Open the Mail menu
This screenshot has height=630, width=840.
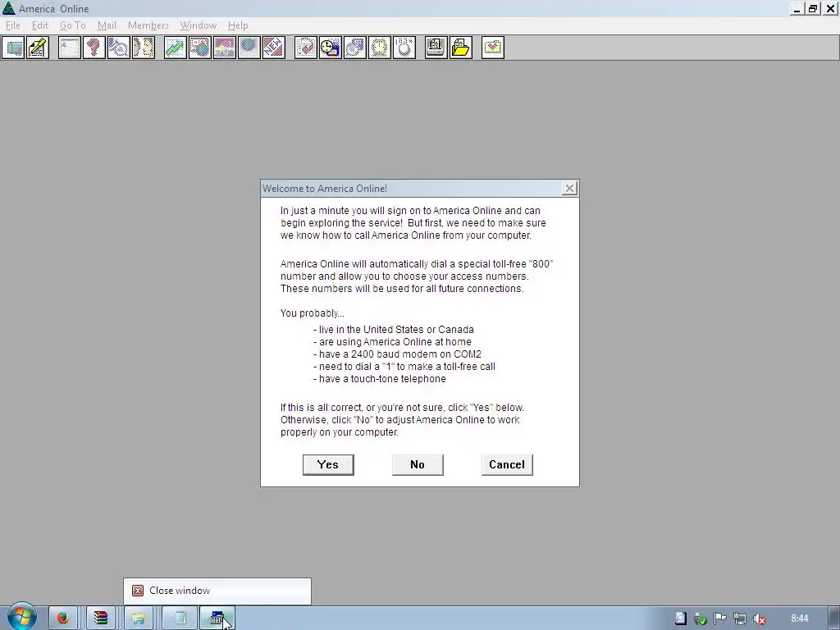pos(107,25)
